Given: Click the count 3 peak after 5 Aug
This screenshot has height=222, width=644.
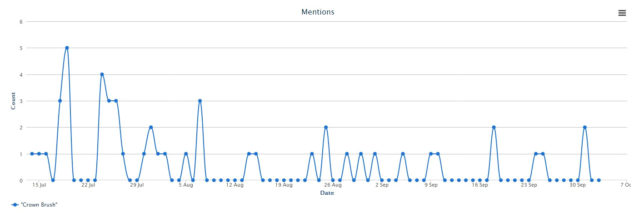Looking at the screenshot, I should coord(200,101).
